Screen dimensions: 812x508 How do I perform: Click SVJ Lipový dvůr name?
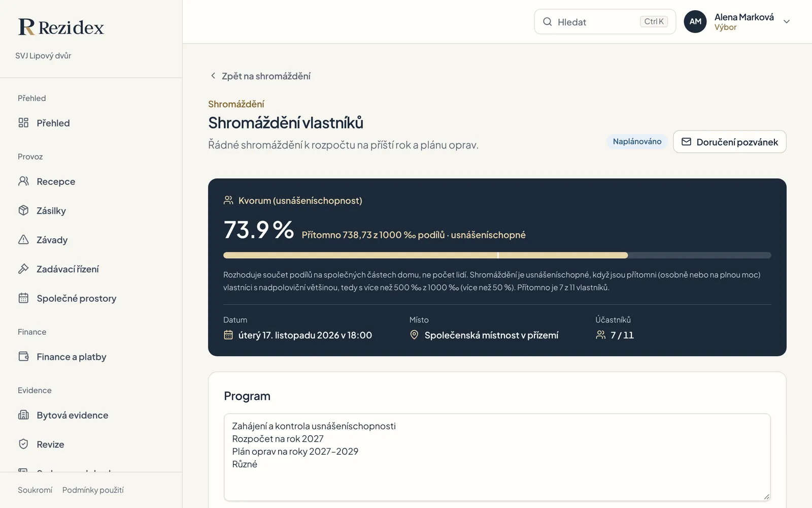click(43, 55)
